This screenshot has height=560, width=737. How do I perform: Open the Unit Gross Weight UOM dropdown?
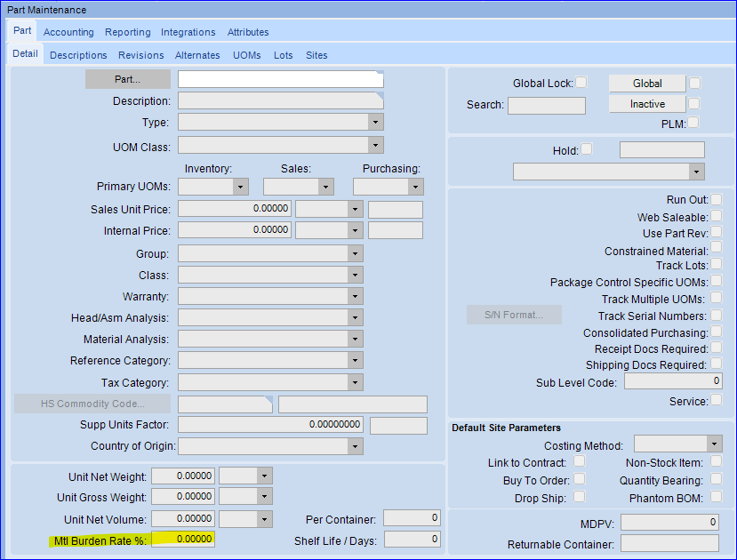click(265, 496)
